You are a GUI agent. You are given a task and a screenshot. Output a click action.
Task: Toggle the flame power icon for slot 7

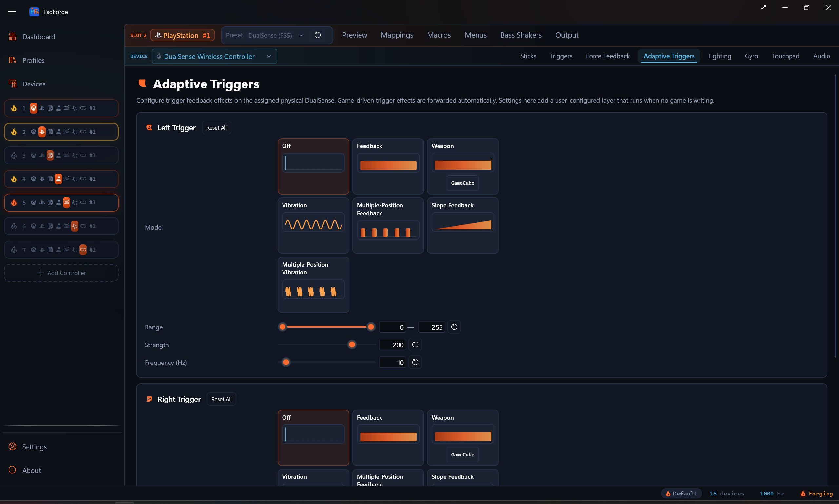14,250
